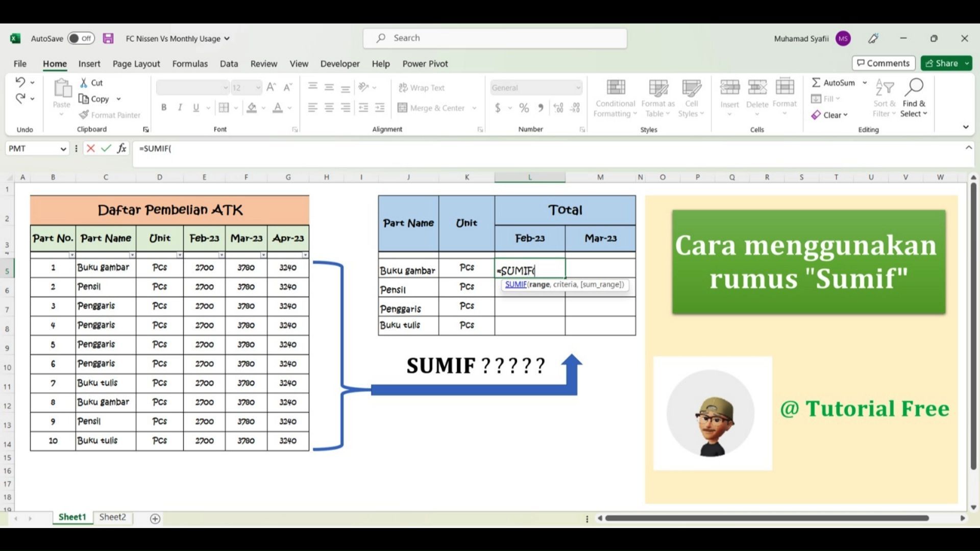Click Insert cells icon
The width and height of the screenshot is (980, 551).
click(x=730, y=87)
